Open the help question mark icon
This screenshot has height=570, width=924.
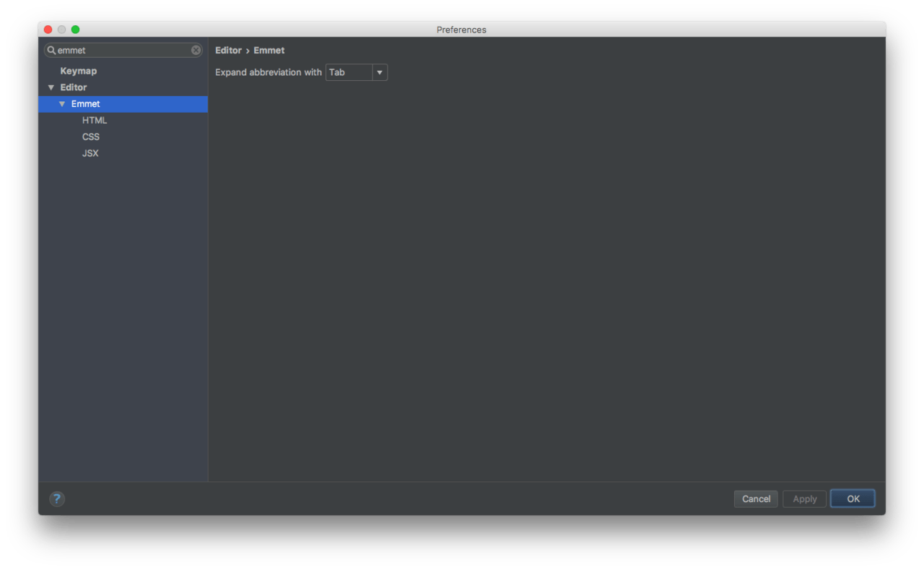[x=57, y=498]
